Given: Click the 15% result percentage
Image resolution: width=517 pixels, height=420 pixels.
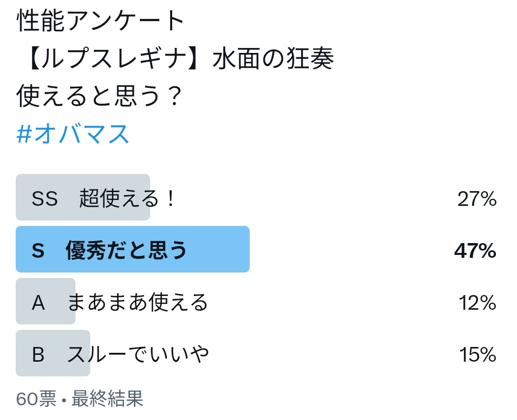Looking at the screenshot, I should (478, 354).
